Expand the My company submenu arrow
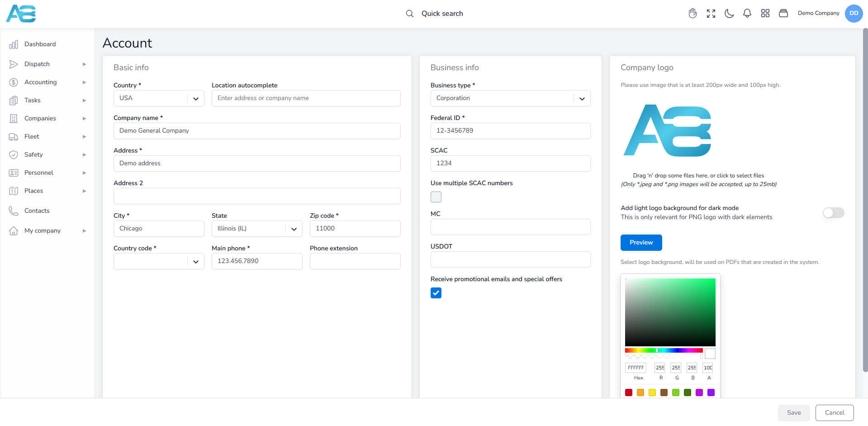Image resolution: width=868 pixels, height=426 pixels. click(x=84, y=231)
